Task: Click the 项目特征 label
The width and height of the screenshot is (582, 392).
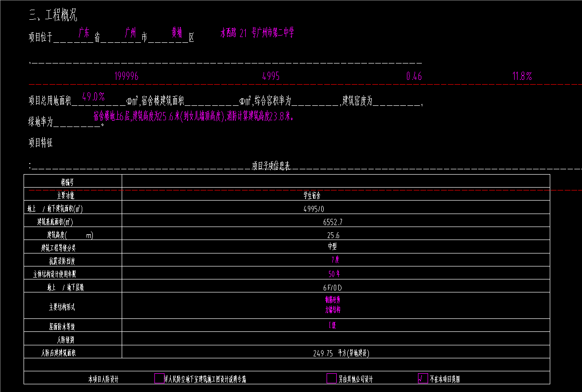Action: (40, 143)
